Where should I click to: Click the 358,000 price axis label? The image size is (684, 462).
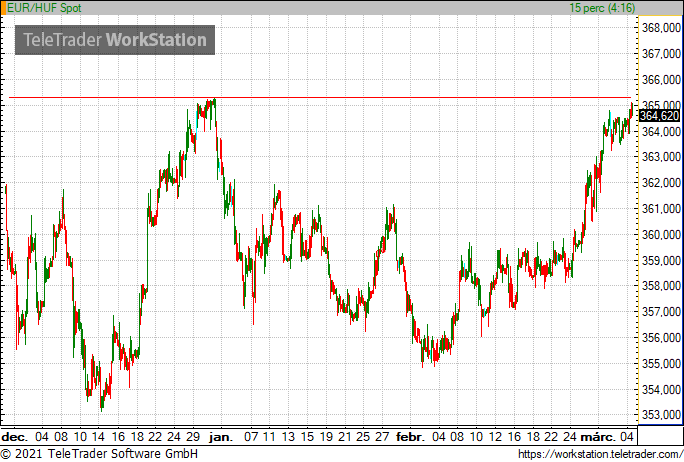pyautogui.click(x=661, y=286)
